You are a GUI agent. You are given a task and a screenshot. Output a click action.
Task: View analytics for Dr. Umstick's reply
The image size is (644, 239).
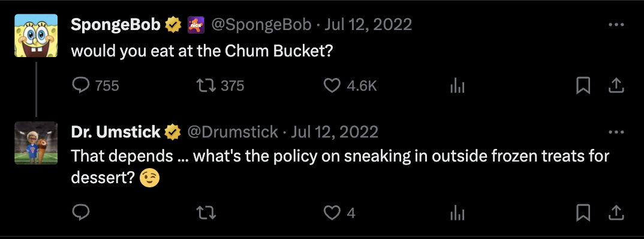[x=457, y=213]
